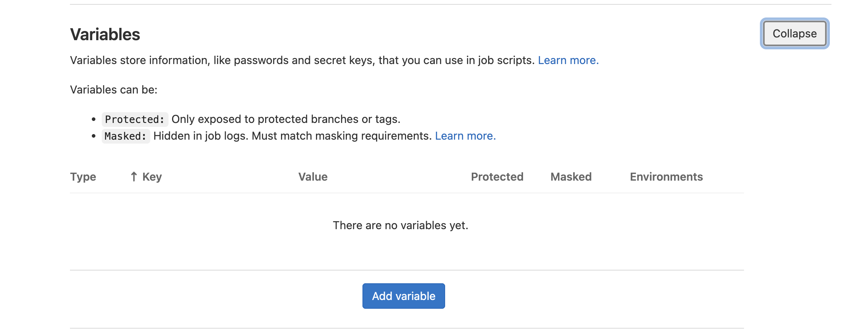Screen dimensions: 868x335
Task: Click the Type column header
Action: pyautogui.click(x=83, y=177)
